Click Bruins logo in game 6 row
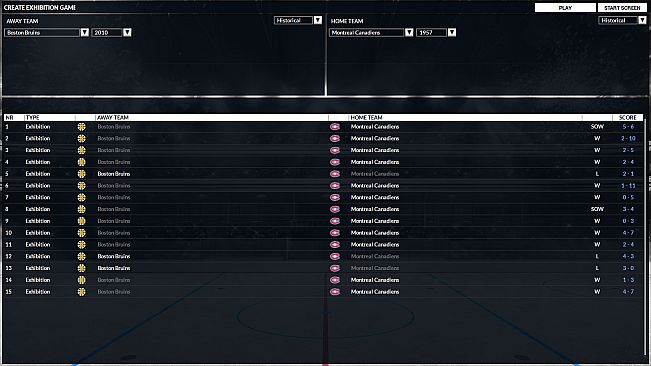The width and height of the screenshot is (651, 366). (x=81, y=185)
